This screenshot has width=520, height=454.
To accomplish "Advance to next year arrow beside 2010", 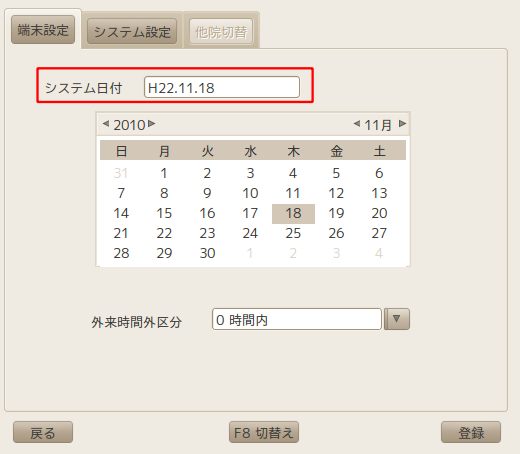I will pos(152,124).
